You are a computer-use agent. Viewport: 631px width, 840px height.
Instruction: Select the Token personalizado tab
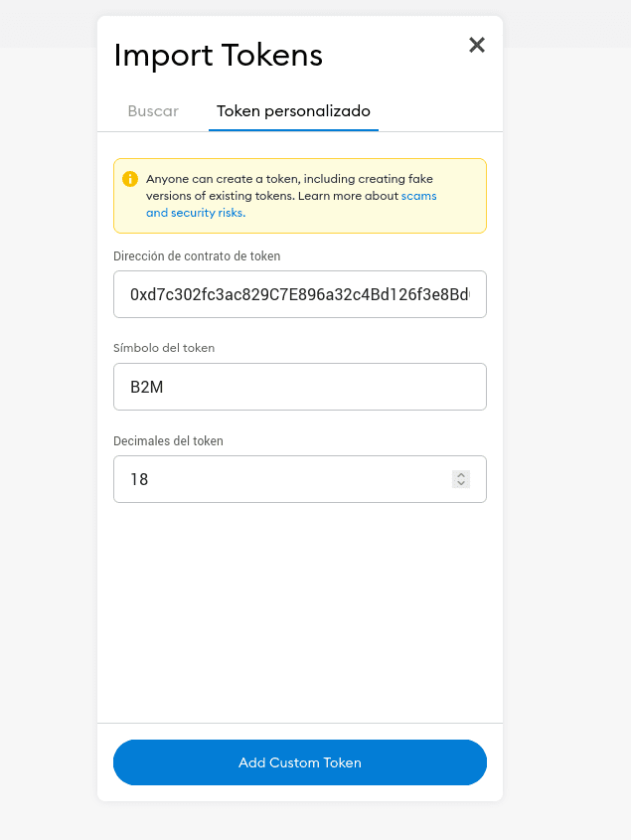click(x=293, y=111)
